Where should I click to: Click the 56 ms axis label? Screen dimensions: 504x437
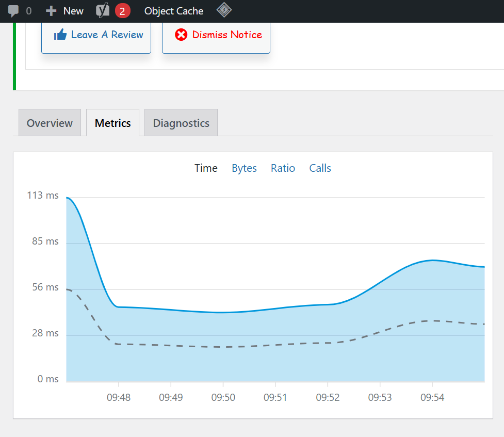(45, 287)
